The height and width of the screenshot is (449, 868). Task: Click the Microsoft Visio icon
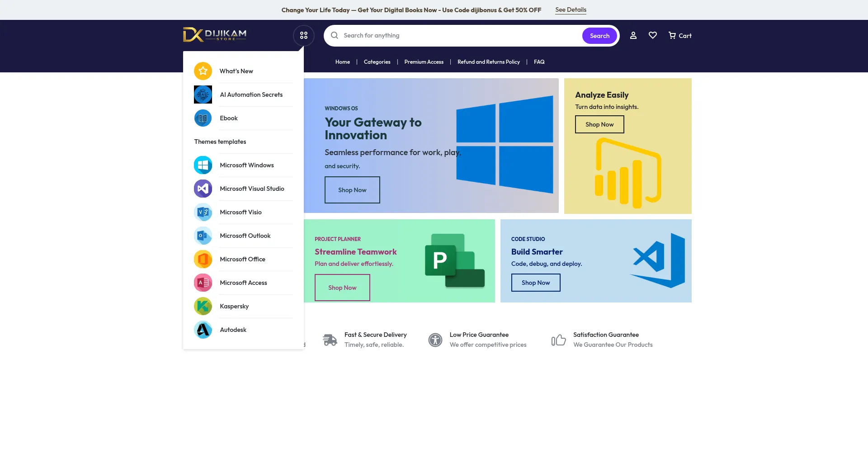click(203, 212)
